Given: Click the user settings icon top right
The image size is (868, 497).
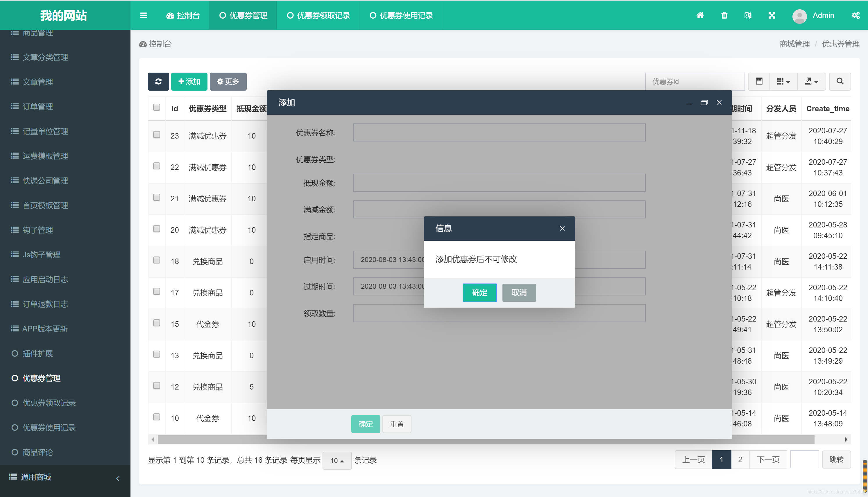Looking at the screenshot, I should click(x=856, y=15).
